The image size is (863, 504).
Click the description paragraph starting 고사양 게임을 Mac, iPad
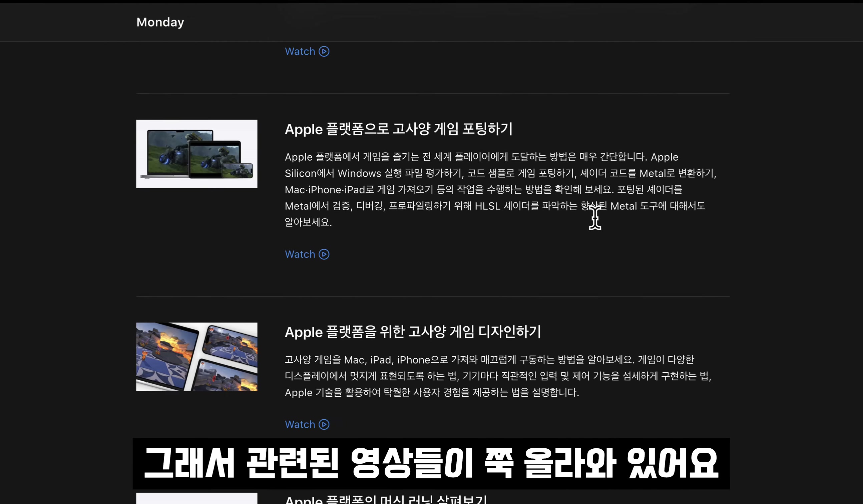click(498, 376)
